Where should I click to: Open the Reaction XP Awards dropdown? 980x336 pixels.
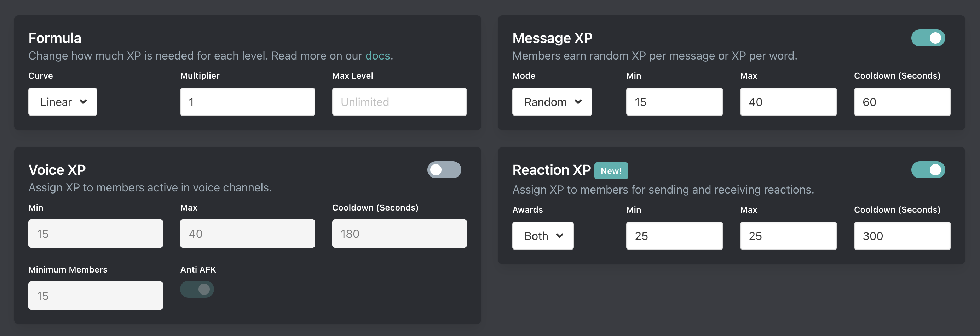point(543,235)
